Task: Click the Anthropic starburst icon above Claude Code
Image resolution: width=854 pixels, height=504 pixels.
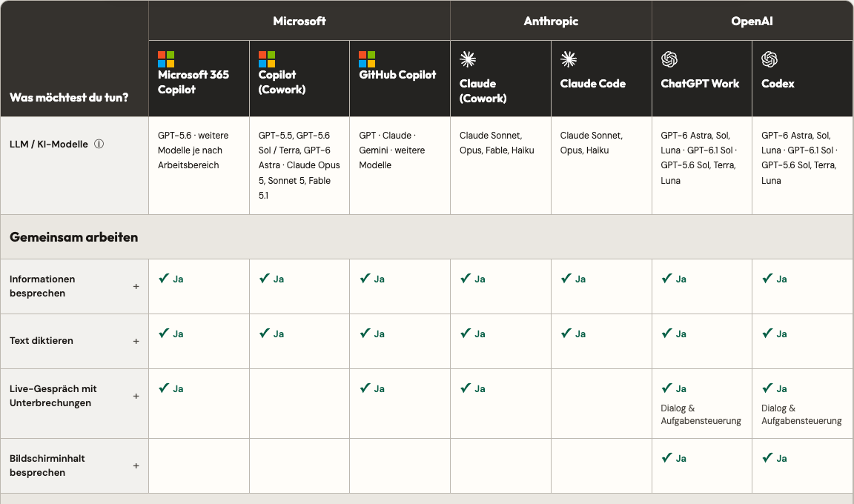Action: (x=568, y=59)
